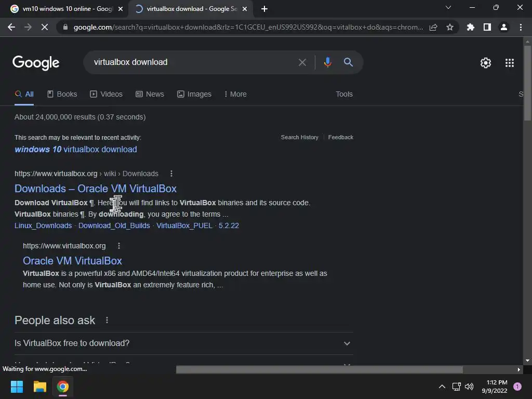This screenshot has width=532, height=399.
Task: Start a voice search with the microphone
Action: point(327,62)
